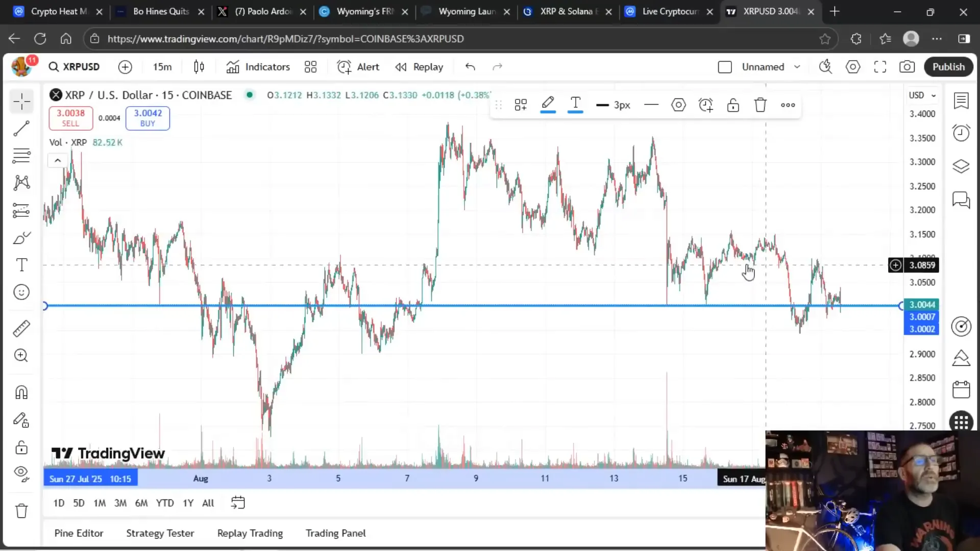
Task: Choose line style dash option
Action: click(x=651, y=105)
